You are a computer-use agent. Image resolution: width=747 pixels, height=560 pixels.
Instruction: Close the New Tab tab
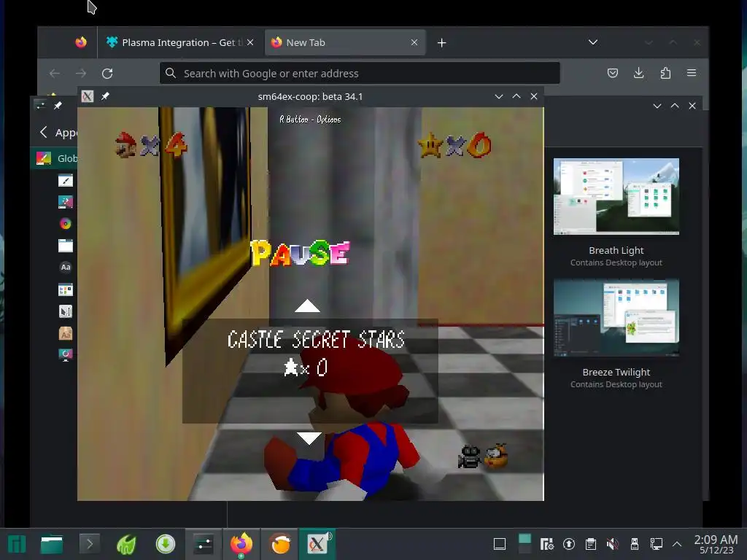tap(414, 42)
